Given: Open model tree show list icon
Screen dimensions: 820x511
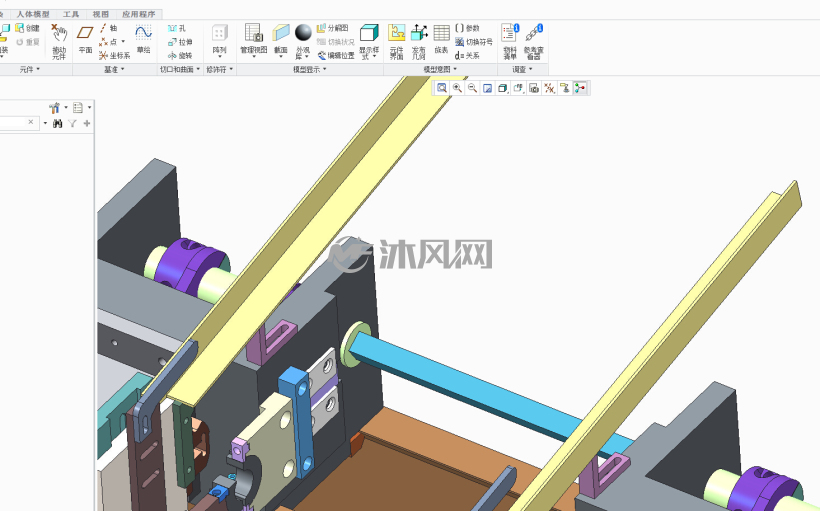Looking at the screenshot, I should [78, 108].
